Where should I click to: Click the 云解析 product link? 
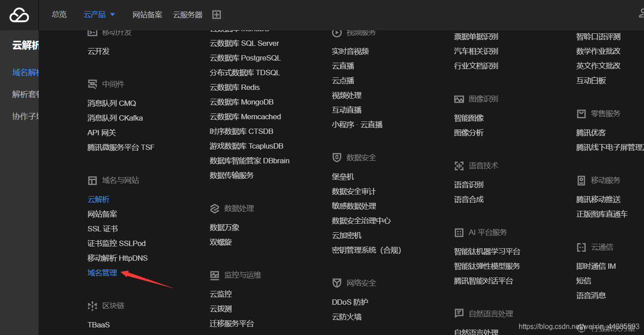tap(98, 199)
